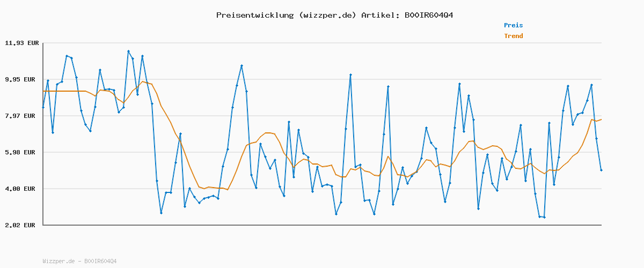Screen dimensions: 644x268
Task: Open the 'Wizzper.de – B00IR604Q4' footer watermark
Action: point(79,261)
